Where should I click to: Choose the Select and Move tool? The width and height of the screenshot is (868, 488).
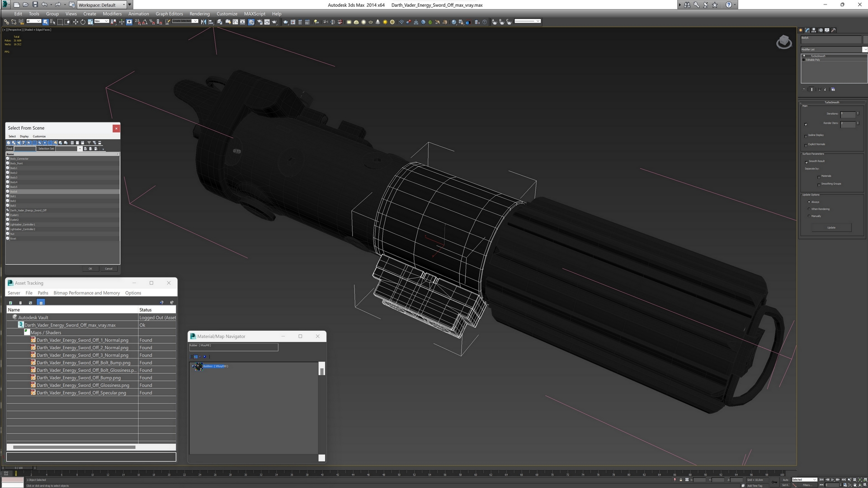[x=75, y=22]
